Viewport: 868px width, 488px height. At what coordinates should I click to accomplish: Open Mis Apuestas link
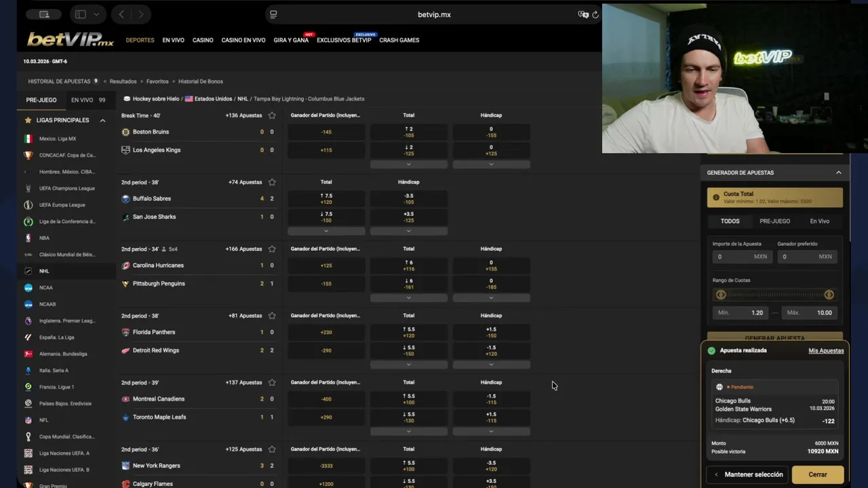[826, 350]
